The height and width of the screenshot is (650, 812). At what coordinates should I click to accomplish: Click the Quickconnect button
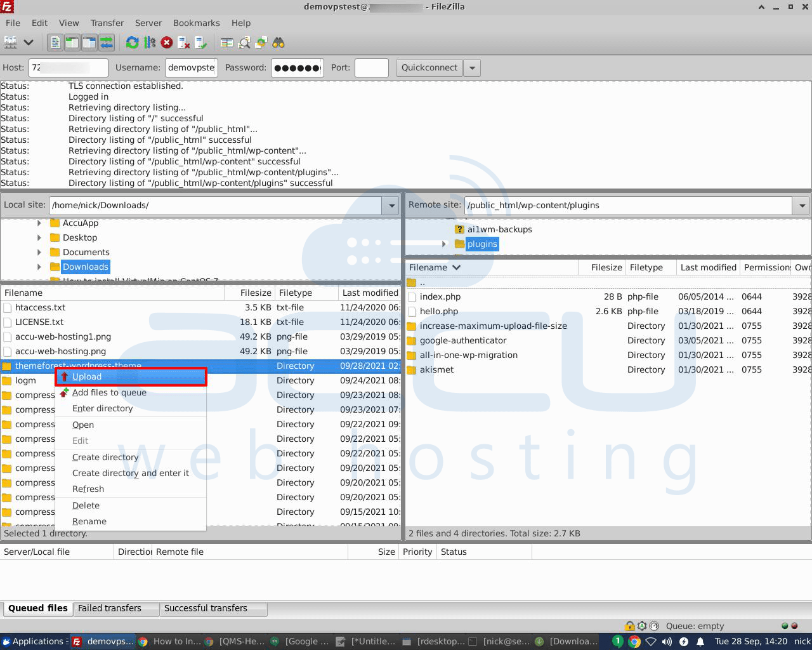click(429, 67)
